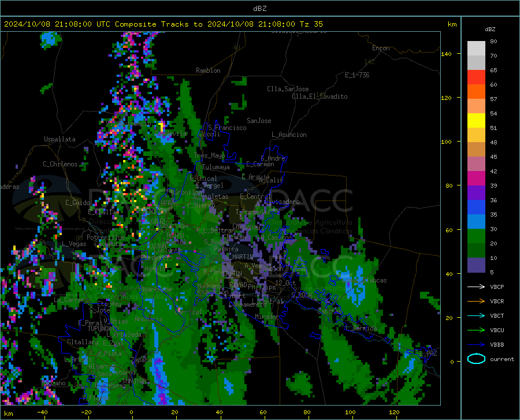Pick the white 70-80 dBZ swatch
520x420 pixels.
pyautogui.click(x=476, y=49)
